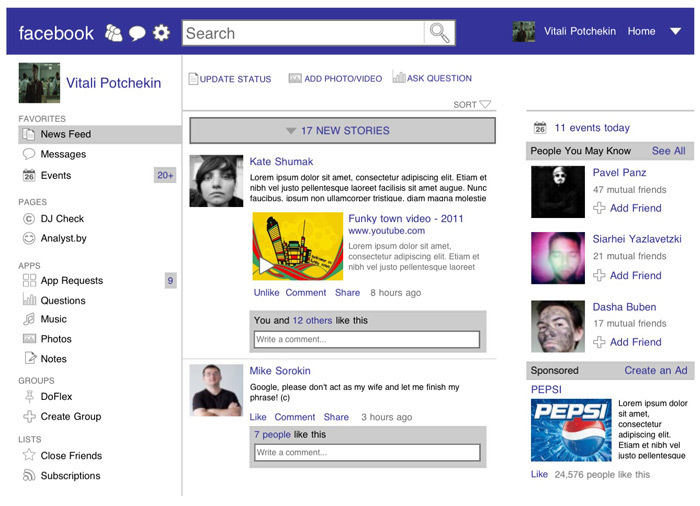This screenshot has width=700, height=506.
Task: Open the Sort dropdown
Action: 473,104
